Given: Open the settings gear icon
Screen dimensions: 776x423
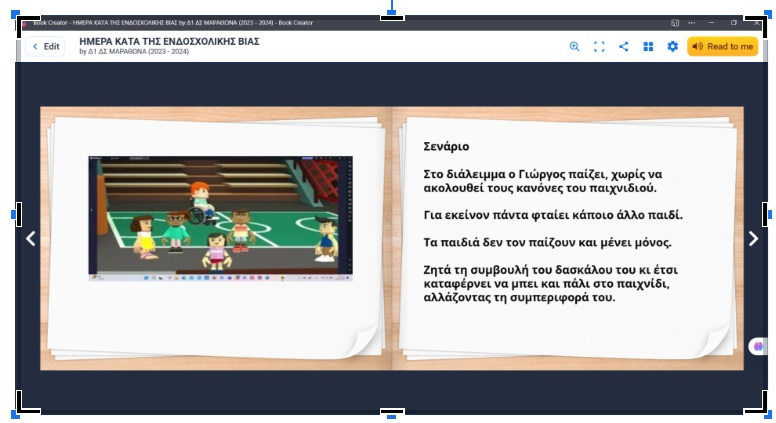Looking at the screenshot, I should click(672, 46).
